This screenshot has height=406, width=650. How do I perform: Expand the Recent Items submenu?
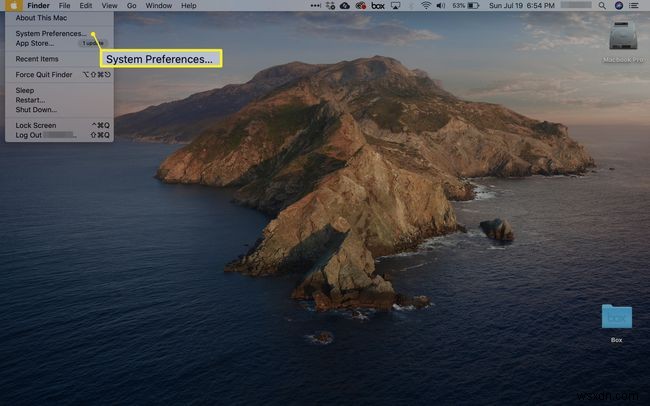pos(37,59)
